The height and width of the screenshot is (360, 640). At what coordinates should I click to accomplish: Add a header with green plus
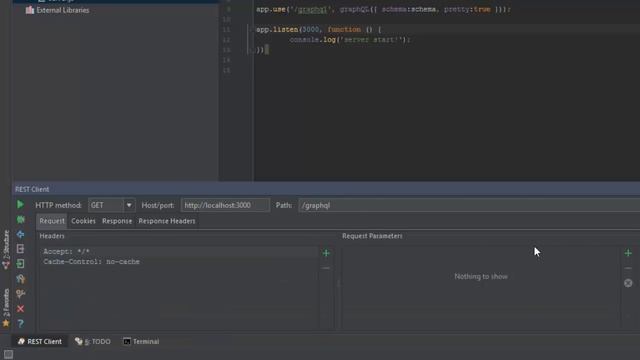(x=326, y=253)
